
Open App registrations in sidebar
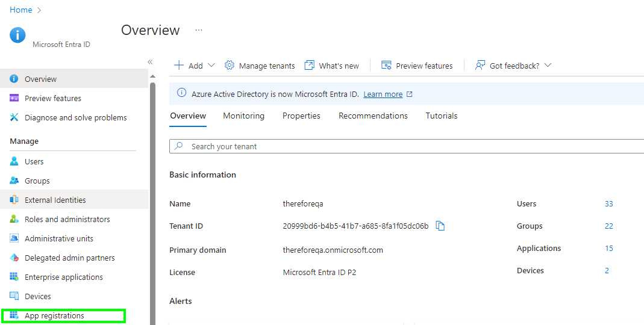54,316
